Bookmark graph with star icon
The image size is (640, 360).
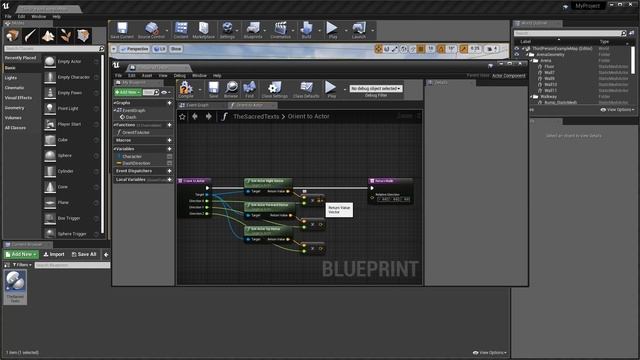(182, 117)
